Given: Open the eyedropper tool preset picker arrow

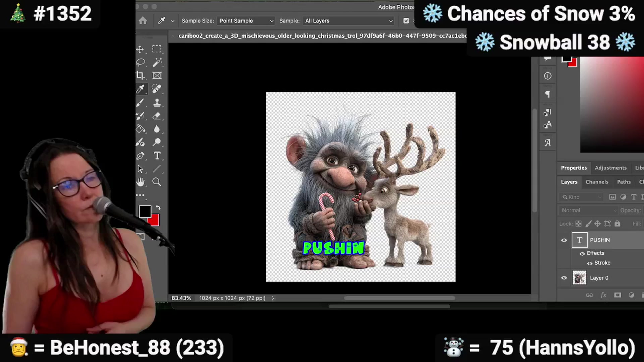Looking at the screenshot, I should pyautogui.click(x=173, y=21).
